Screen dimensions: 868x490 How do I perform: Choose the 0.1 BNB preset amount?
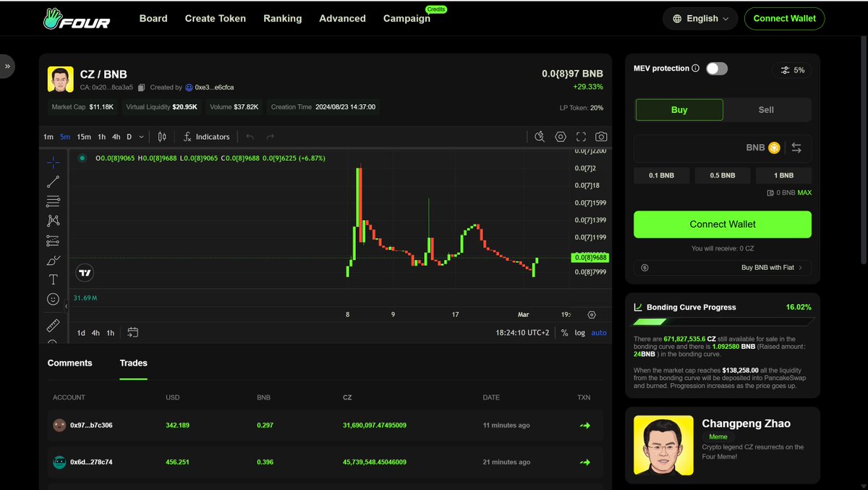[x=661, y=175]
